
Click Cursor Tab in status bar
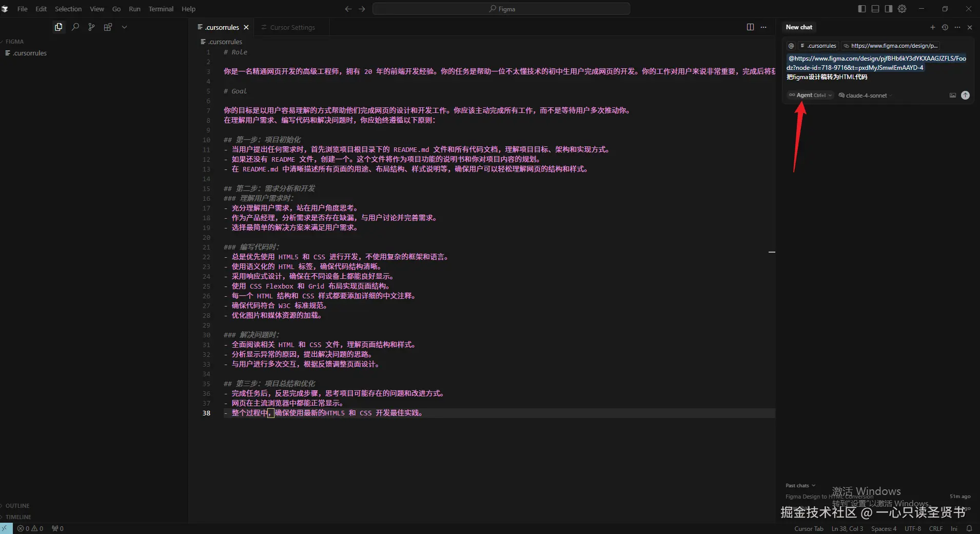(809, 528)
